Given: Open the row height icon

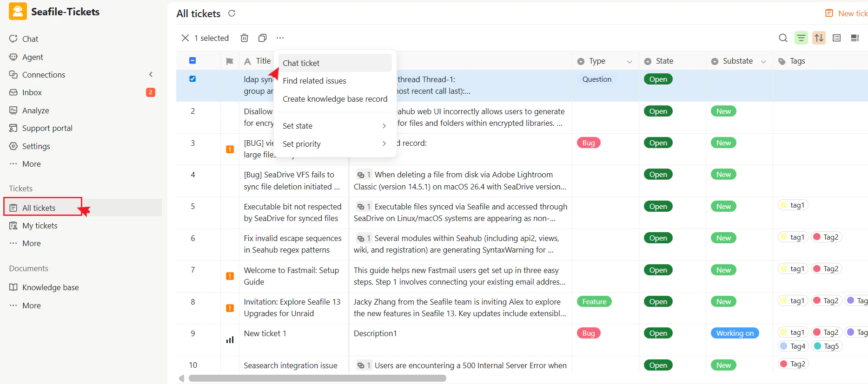Looking at the screenshot, I should (x=837, y=38).
